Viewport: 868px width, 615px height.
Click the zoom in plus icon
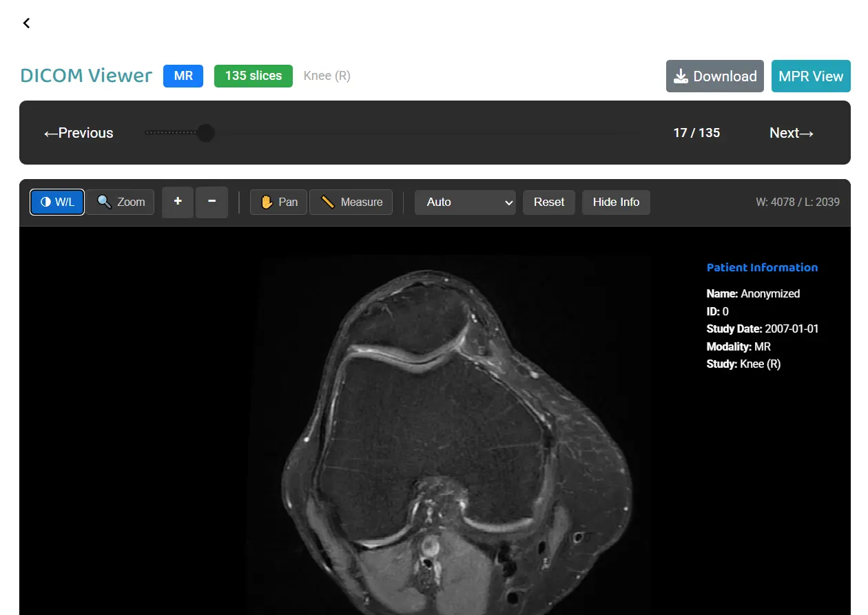tap(177, 202)
